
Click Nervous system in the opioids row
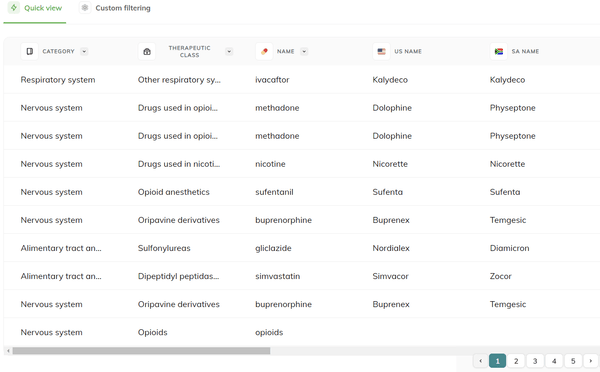click(51, 333)
